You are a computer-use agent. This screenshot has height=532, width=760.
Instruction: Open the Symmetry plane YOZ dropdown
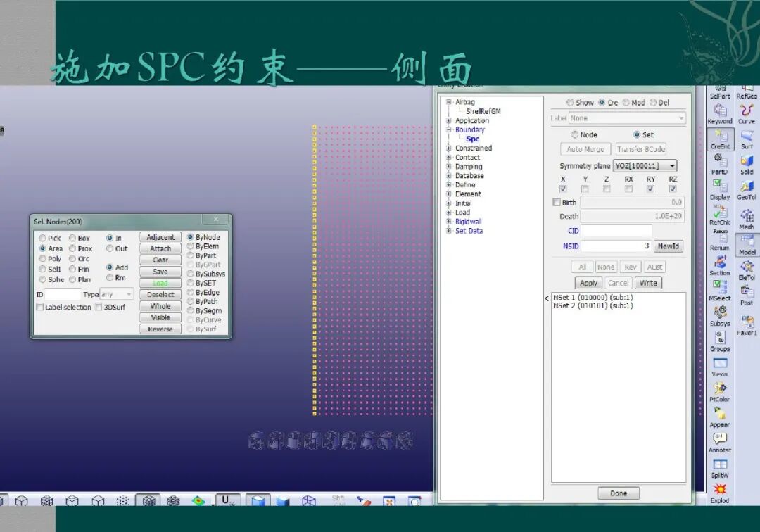pos(645,165)
